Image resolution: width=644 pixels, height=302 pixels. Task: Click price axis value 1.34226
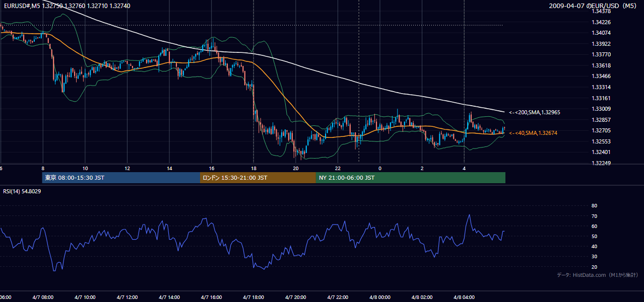point(601,22)
